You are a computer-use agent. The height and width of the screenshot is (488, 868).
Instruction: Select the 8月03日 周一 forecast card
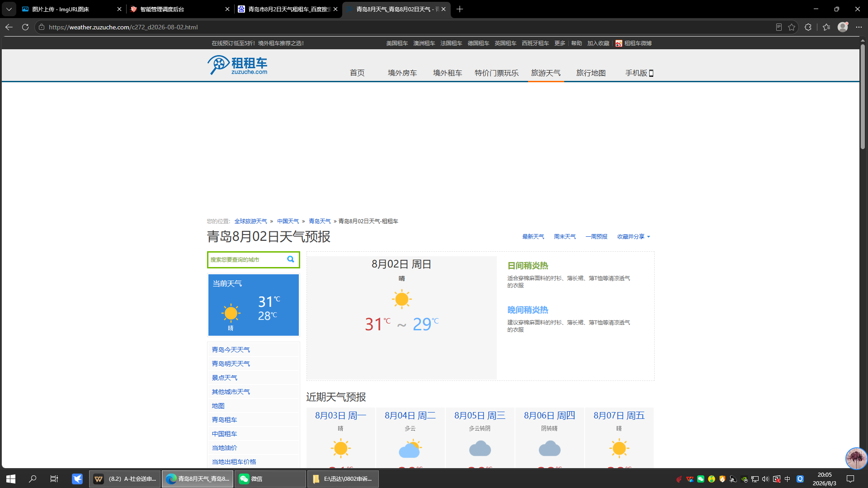click(341, 438)
